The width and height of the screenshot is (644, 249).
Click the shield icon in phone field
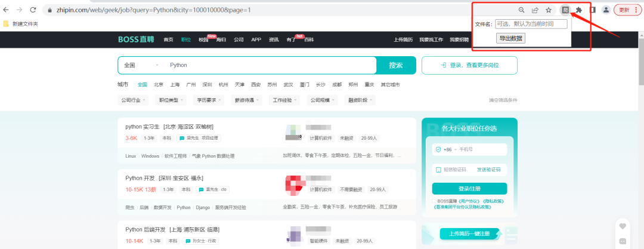pos(438,149)
